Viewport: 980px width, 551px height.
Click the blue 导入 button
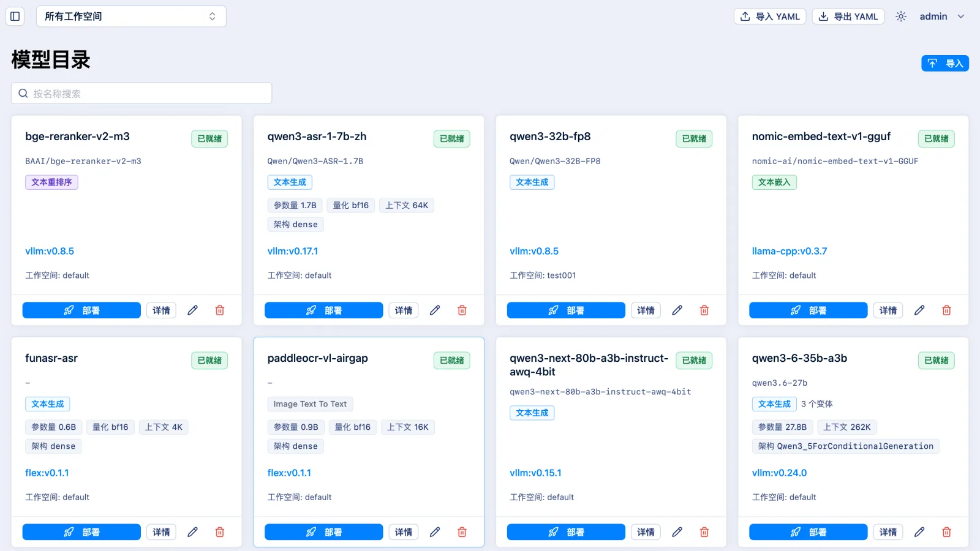point(945,63)
